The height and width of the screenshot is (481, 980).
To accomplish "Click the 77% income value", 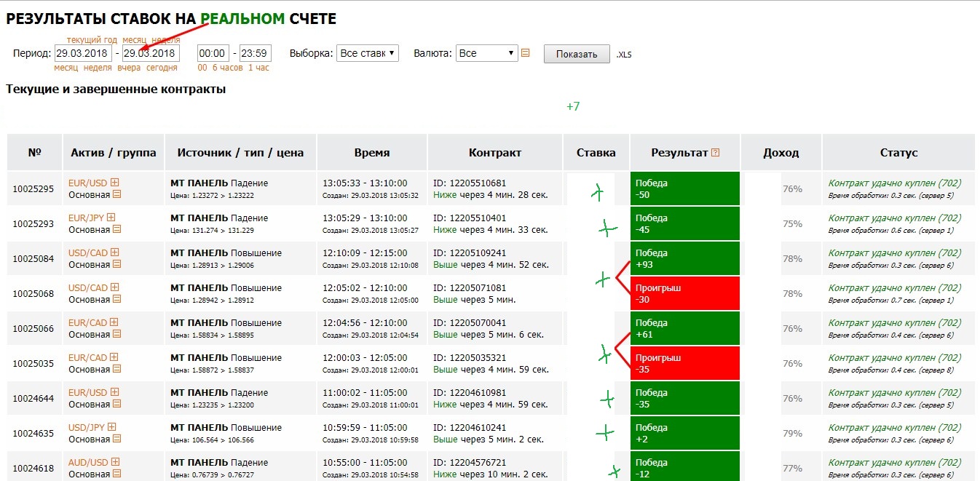I will pyautogui.click(x=792, y=469).
